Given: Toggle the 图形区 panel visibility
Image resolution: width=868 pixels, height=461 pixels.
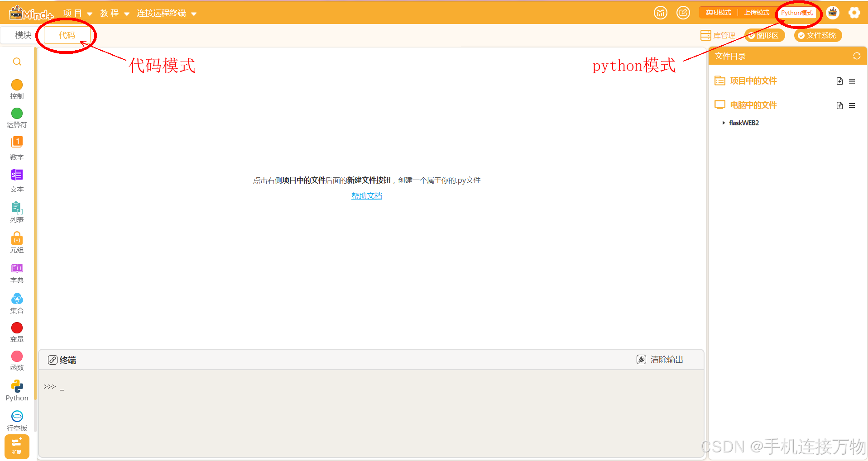Looking at the screenshot, I should tap(764, 35).
